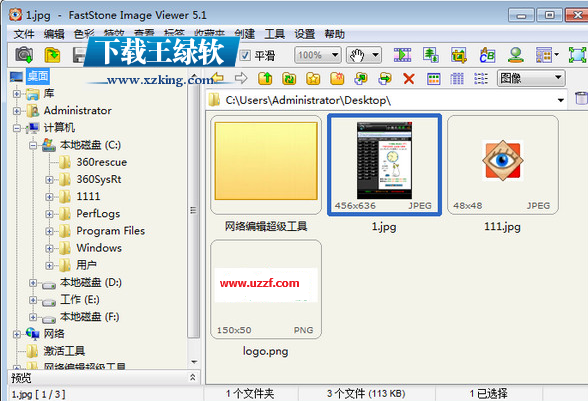
Task: Open the 工具 menu
Action: click(x=274, y=34)
